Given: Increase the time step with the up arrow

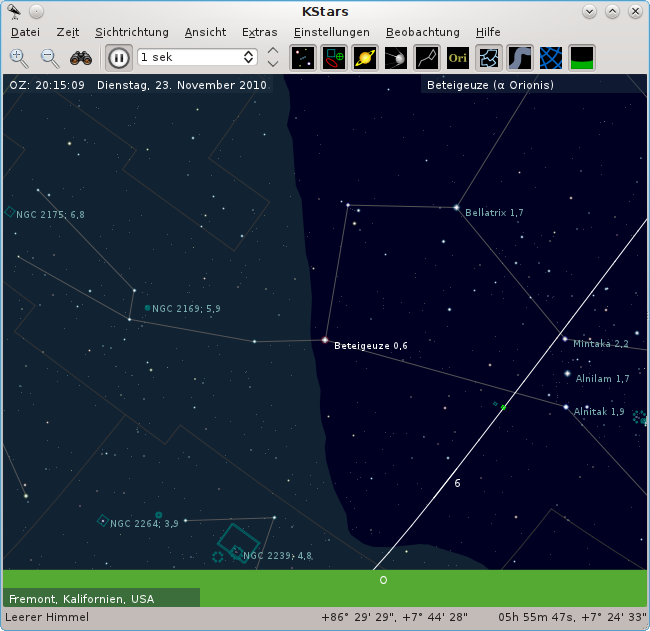Looking at the screenshot, I should pos(273,51).
